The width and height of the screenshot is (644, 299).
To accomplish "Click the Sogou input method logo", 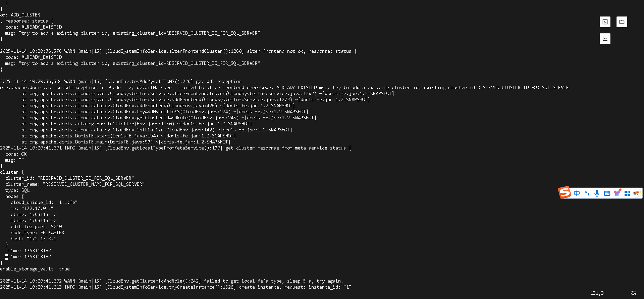I will point(565,193).
